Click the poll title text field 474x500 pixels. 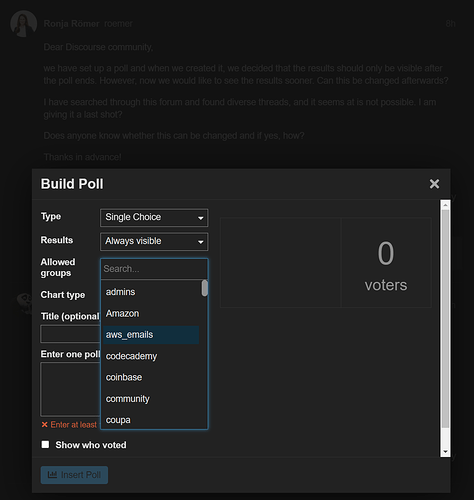coord(70,334)
